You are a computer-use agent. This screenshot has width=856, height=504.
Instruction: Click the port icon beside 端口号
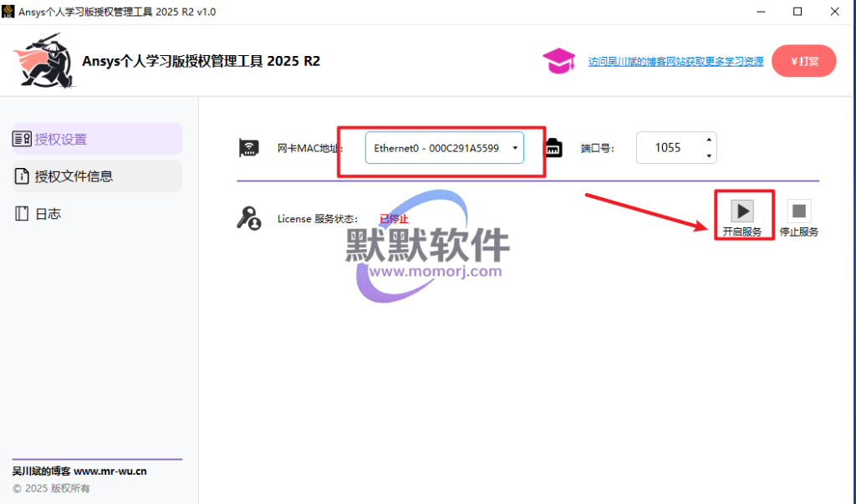(x=553, y=148)
